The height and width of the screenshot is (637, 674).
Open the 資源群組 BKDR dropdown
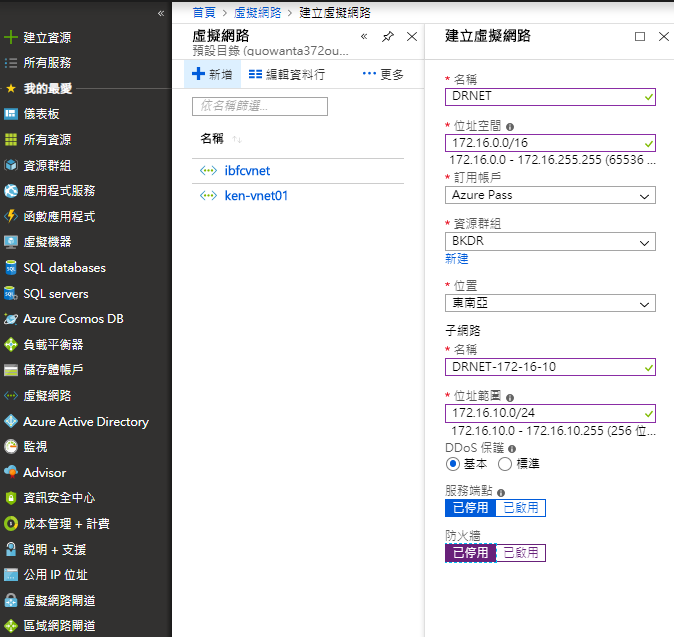point(550,241)
